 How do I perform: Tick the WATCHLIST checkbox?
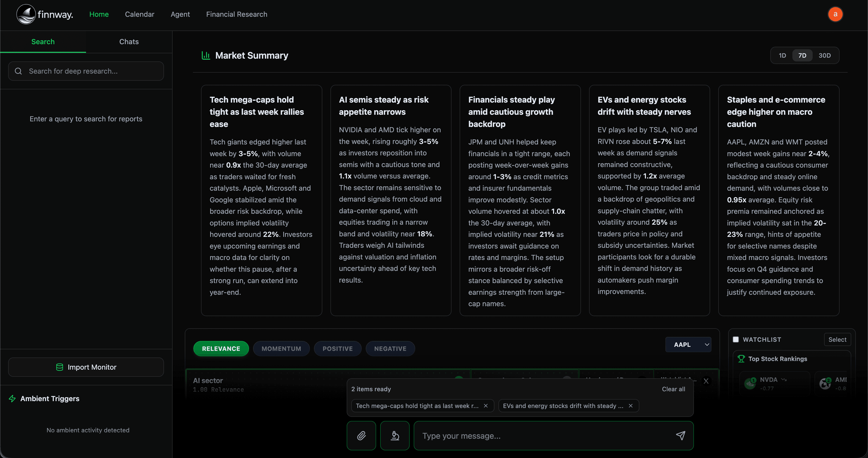pos(736,339)
